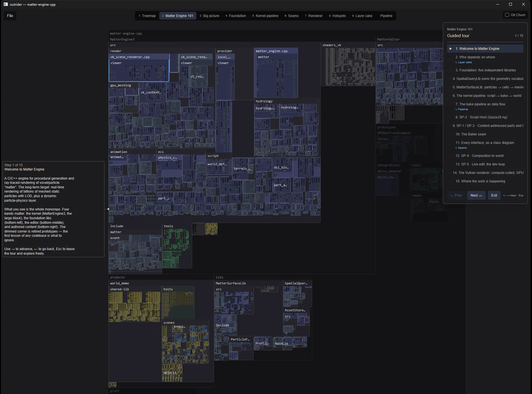Open the File menu

[10, 16]
